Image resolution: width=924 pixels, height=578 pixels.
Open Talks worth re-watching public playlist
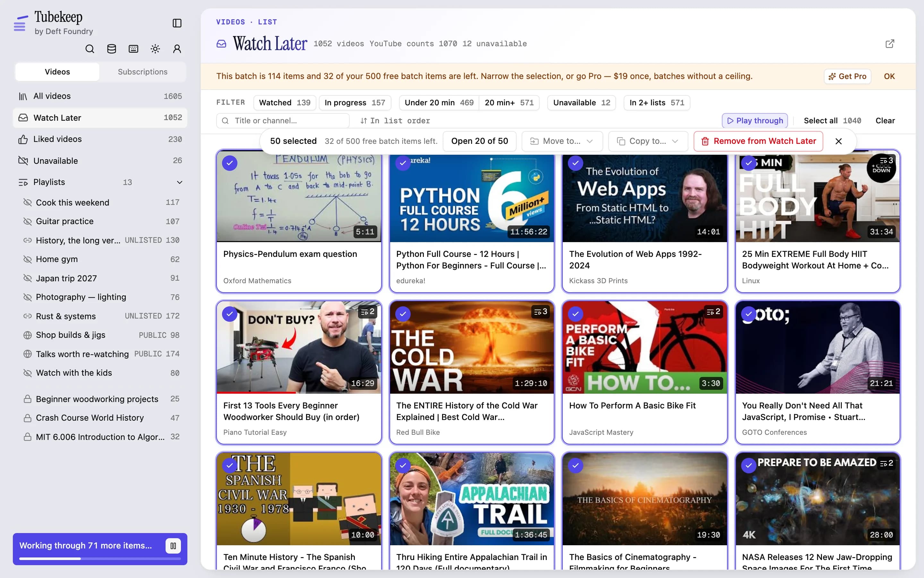101,354
